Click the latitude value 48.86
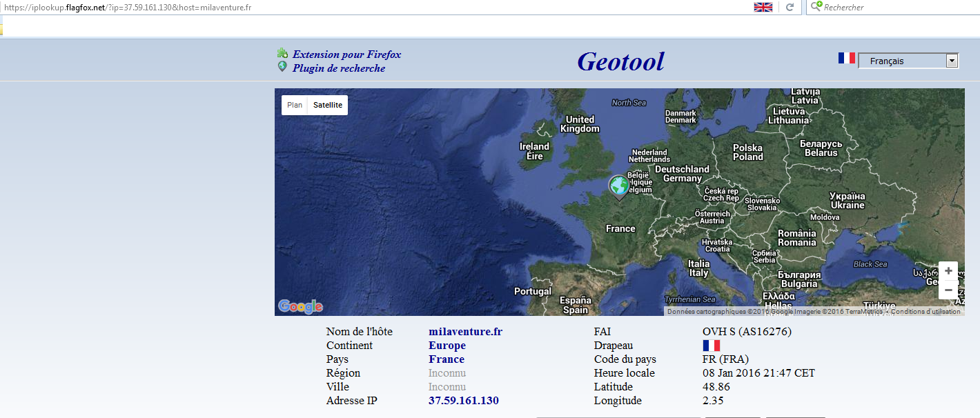This screenshot has width=980, height=418. pos(716,387)
